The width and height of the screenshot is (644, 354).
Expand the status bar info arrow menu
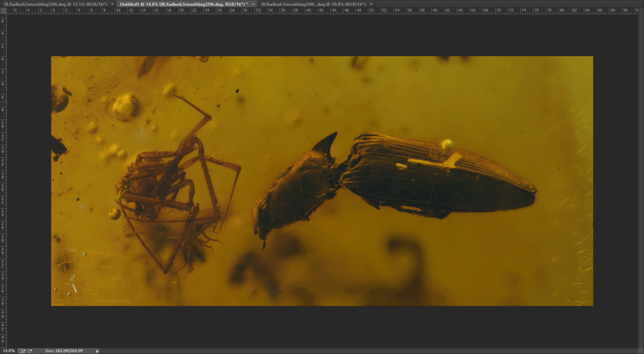(97, 350)
